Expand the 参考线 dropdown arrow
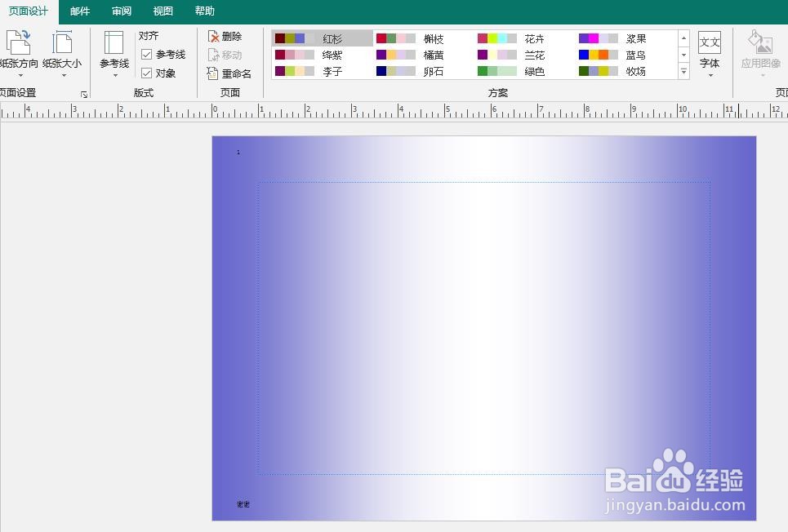Image resolution: width=788 pixels, height=532 pixels. pyautogui.click(x=115, y=75)
